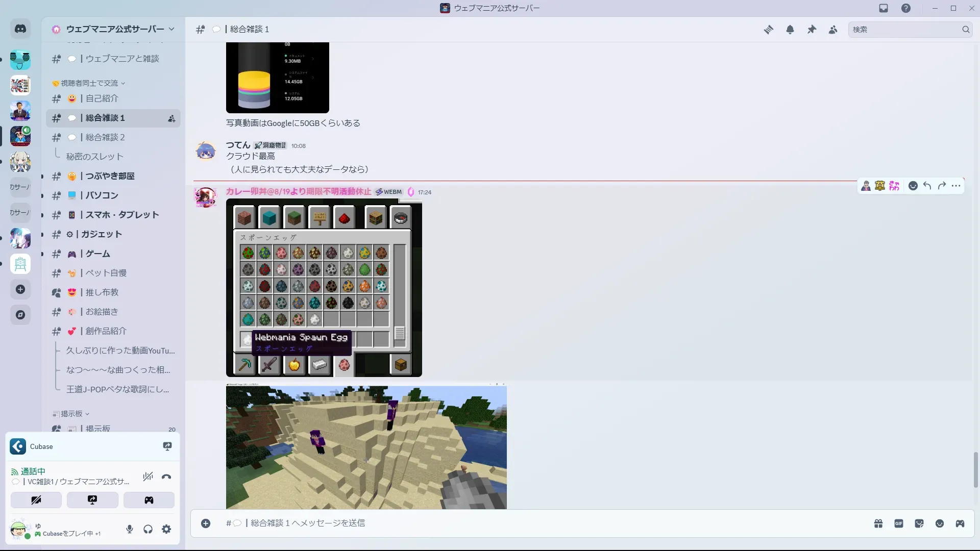
Task: Collapse the 視聴者同士で交流 category
Action: pyautogui.click(x=89, y=83)
